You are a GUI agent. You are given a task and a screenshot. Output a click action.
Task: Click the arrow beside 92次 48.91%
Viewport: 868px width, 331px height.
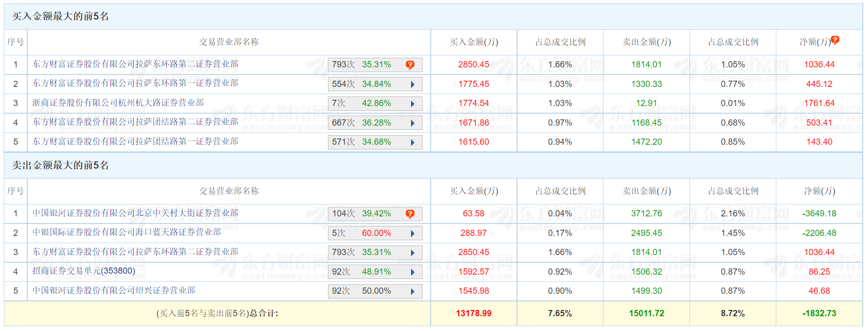(x=413, y=272)
